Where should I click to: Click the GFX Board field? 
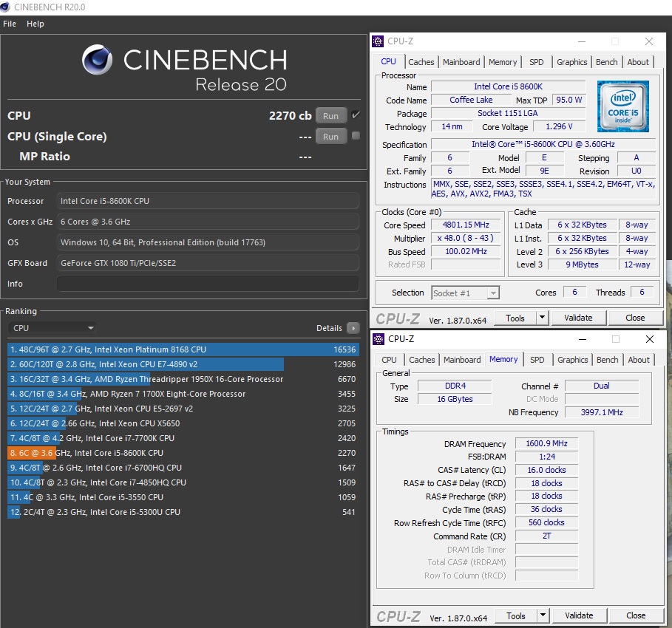tap(208, 263)
